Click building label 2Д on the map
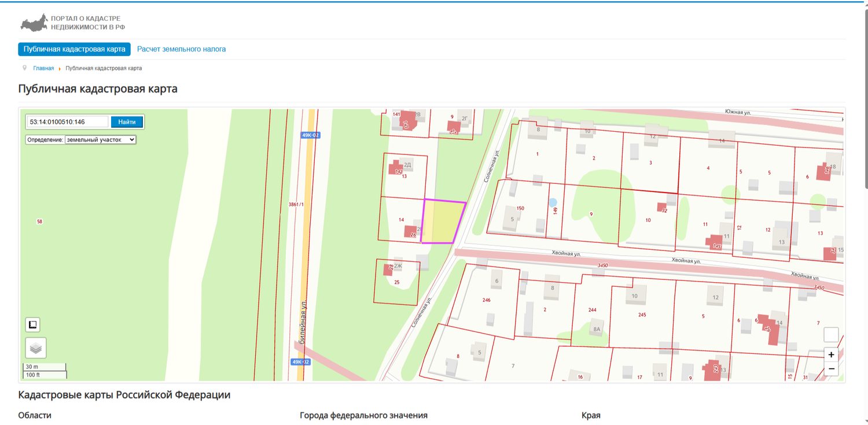Viewport: 868px width, 425px height. pyautogui.click(x=407, y=165)
